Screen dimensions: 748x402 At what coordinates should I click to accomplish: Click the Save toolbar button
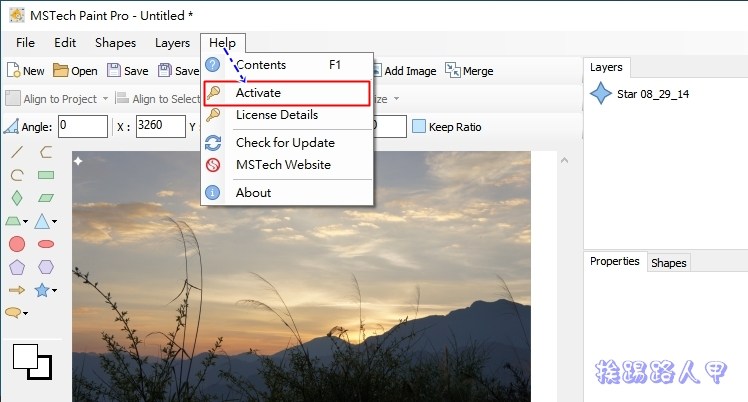pyautogui.click(x=128, y=71)
